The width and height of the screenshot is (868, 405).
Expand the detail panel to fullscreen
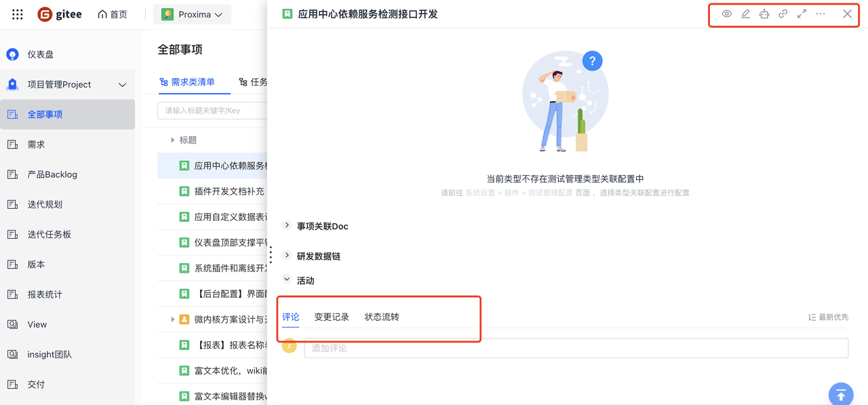click(x=802, y=14)
